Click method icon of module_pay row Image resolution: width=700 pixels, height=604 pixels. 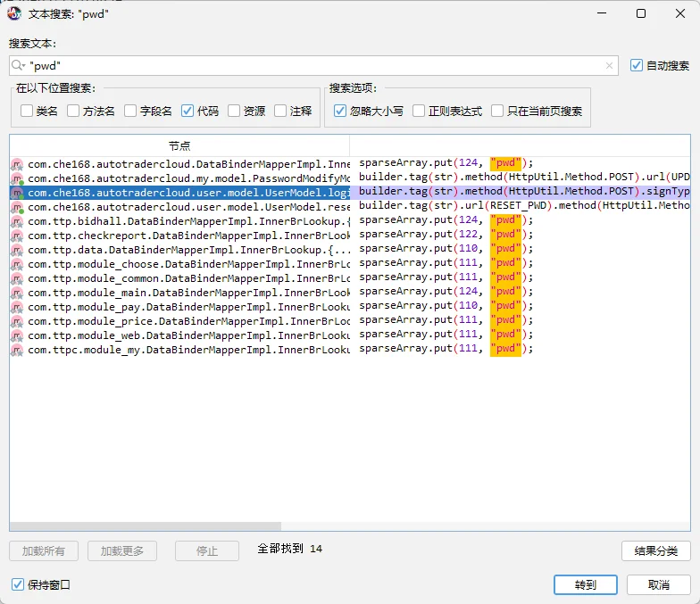click(x=17, y=307)
